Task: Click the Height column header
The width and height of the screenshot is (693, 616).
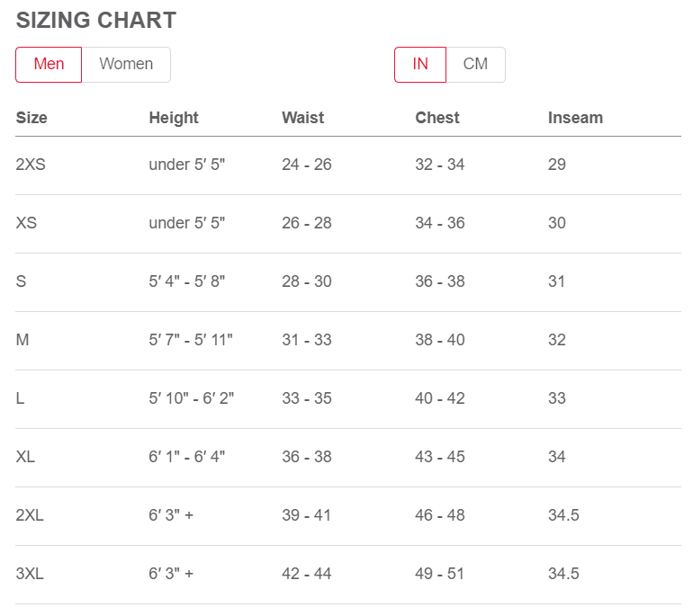Action: 174,118
